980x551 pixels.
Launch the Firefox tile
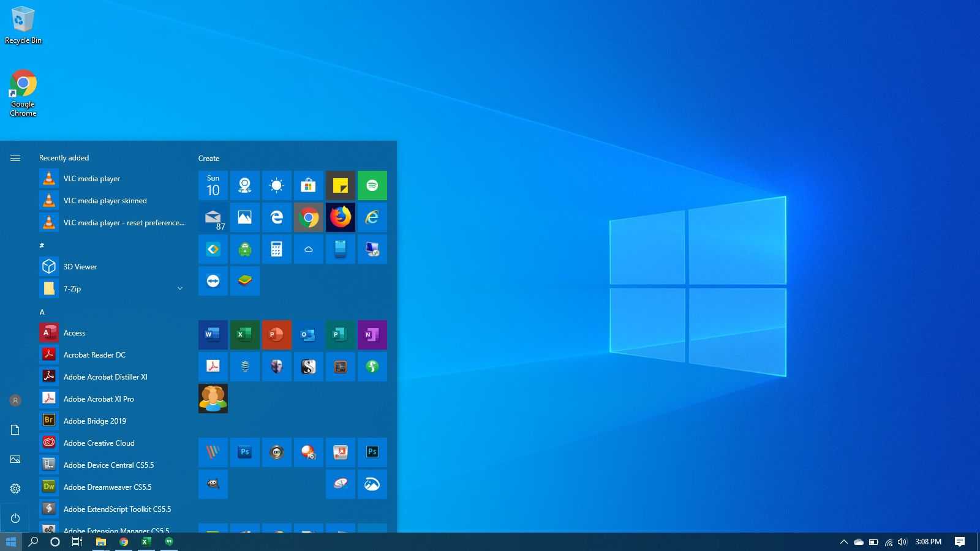click(x=341, y=217)
